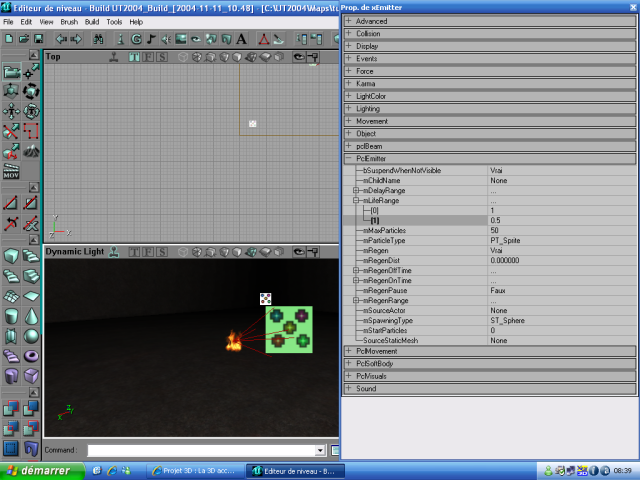The height and width of the screenshot is (480, 640).
Task: Toggle the T button in Top viewport
Action: tap(135, 57)
